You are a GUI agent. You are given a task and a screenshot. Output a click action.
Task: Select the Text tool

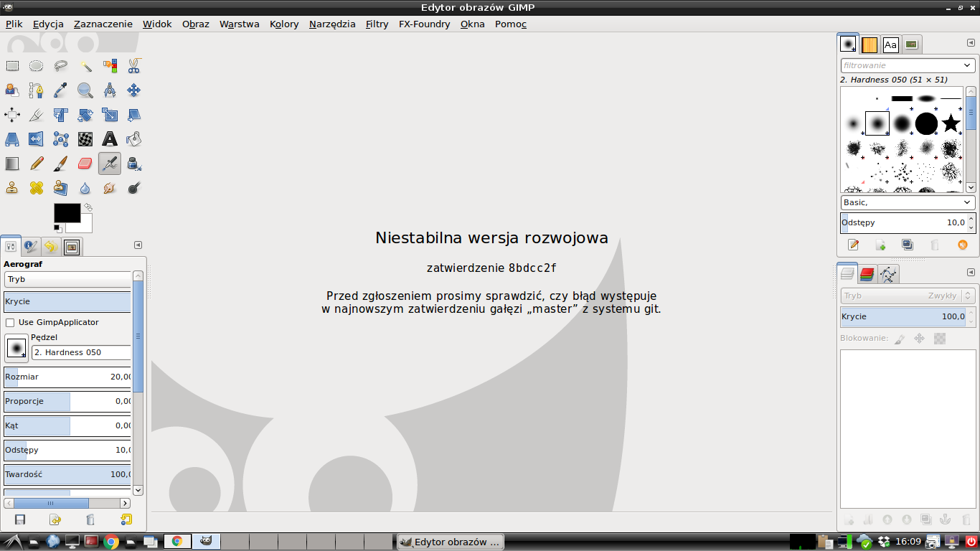(109, 139)
